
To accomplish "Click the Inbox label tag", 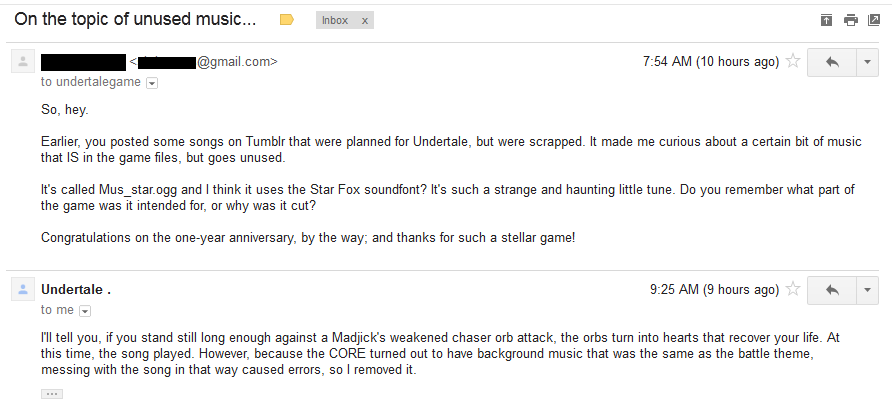I will (x=336, y=20).
